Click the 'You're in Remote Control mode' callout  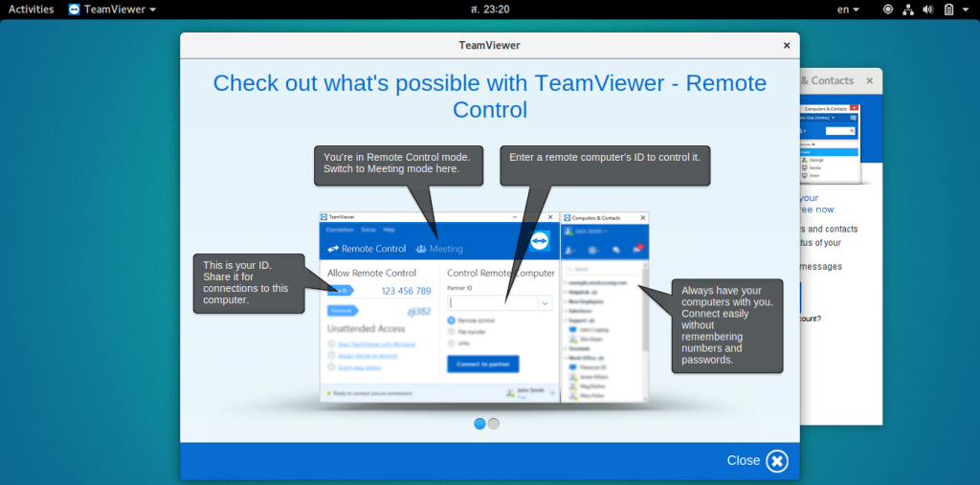(399, 165)
